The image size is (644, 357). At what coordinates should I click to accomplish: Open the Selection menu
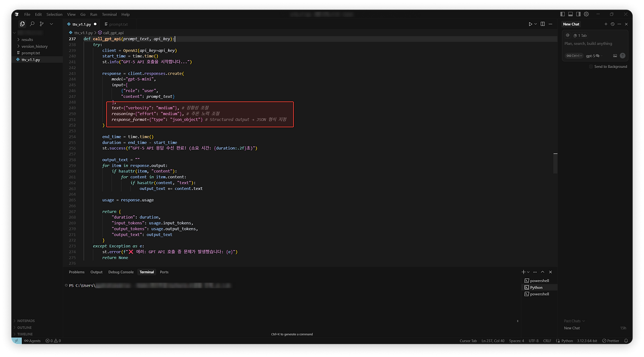54,15
